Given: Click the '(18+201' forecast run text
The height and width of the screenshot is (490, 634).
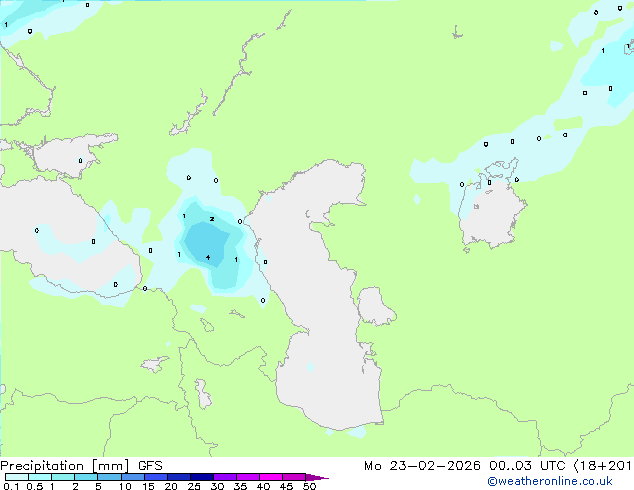Looking at the screenshot, I should (602, 466).
